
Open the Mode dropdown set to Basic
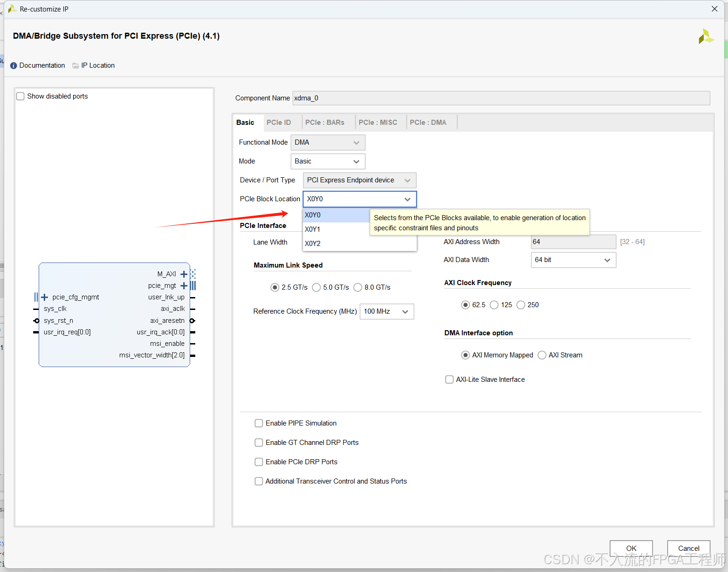328,161
